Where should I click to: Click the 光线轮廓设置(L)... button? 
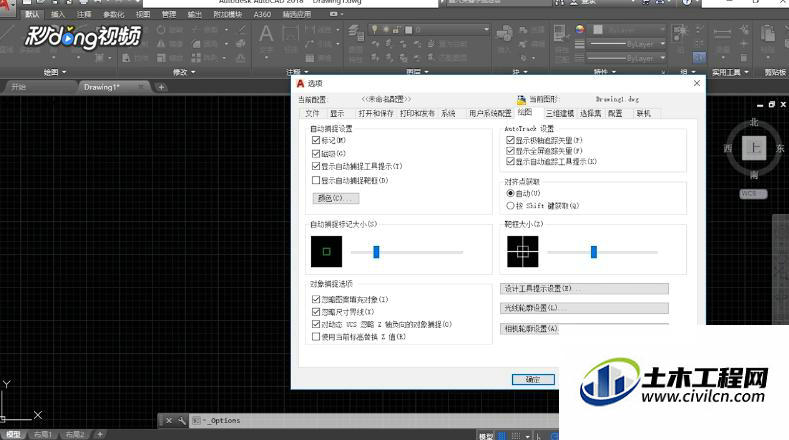click(584, 308)
